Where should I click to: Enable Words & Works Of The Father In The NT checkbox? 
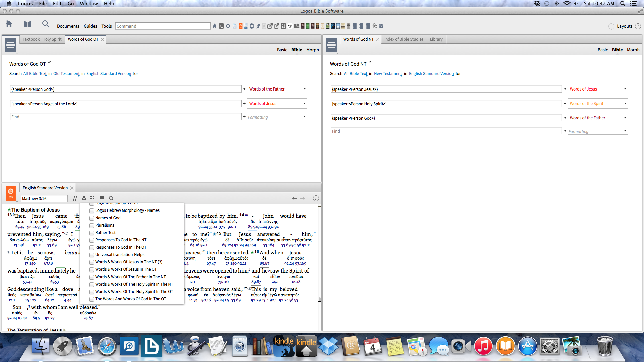point(92,277)
